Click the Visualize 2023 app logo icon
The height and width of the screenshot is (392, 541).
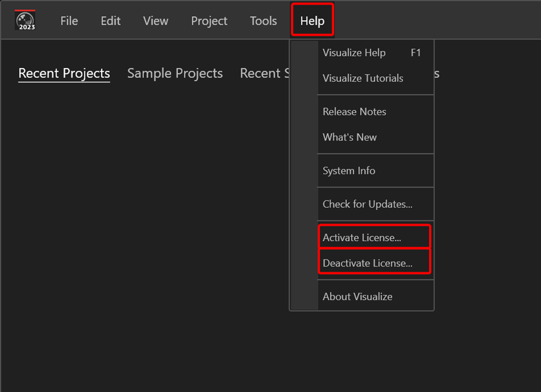pos(25,20)
